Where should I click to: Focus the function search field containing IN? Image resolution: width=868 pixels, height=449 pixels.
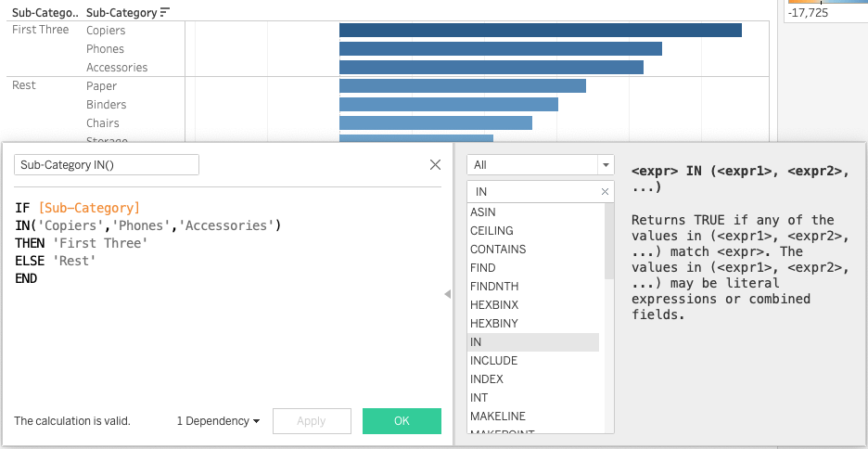click(533, 192)
